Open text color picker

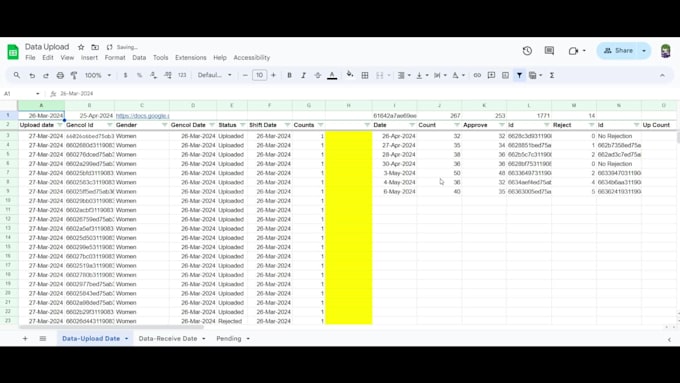pos(332,75)
